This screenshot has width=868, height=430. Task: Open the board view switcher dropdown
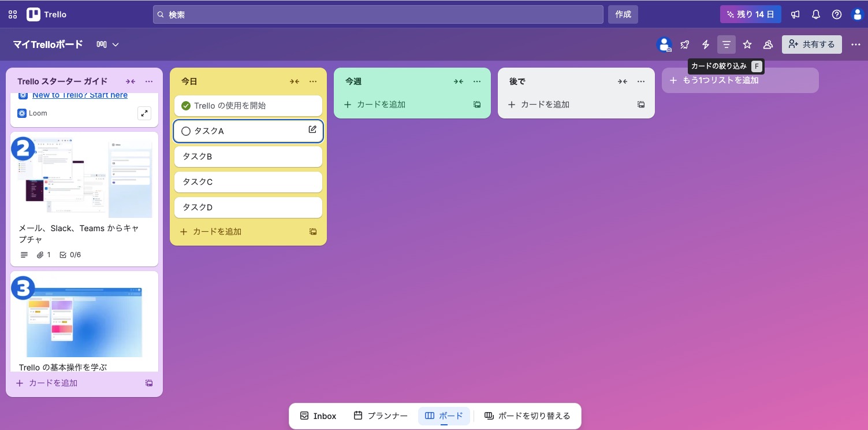pos(107,45)
